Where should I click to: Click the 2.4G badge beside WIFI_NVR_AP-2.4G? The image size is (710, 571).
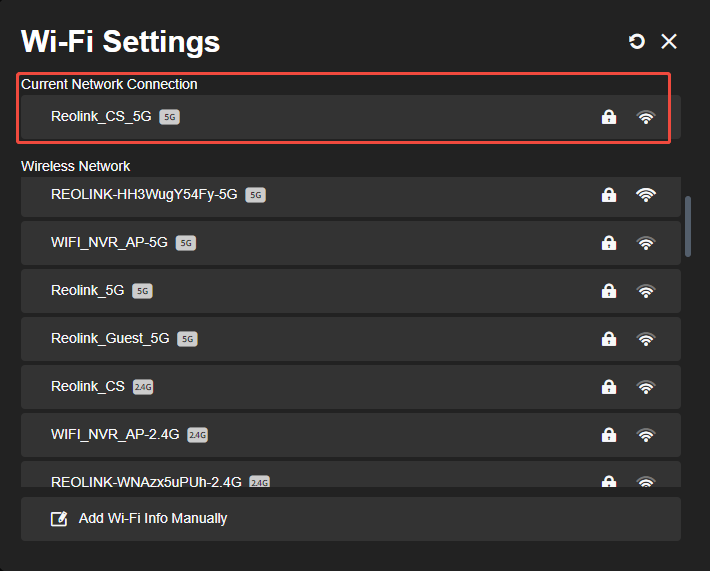[197, 435]
